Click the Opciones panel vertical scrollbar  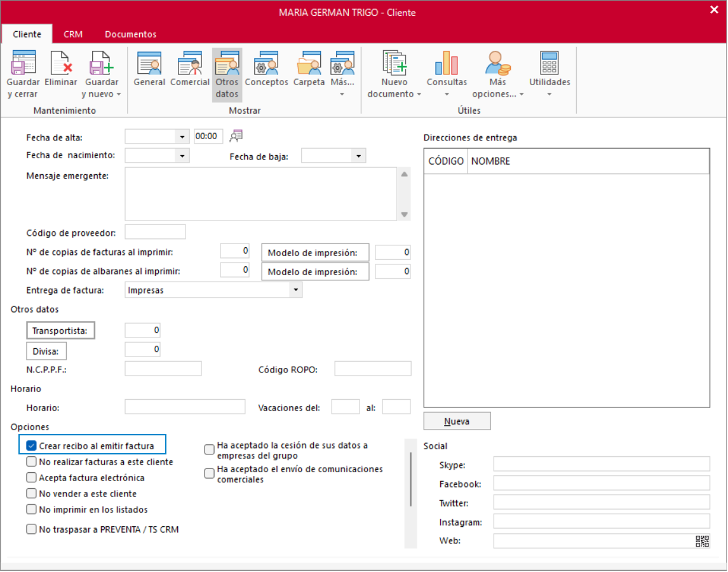410,480
